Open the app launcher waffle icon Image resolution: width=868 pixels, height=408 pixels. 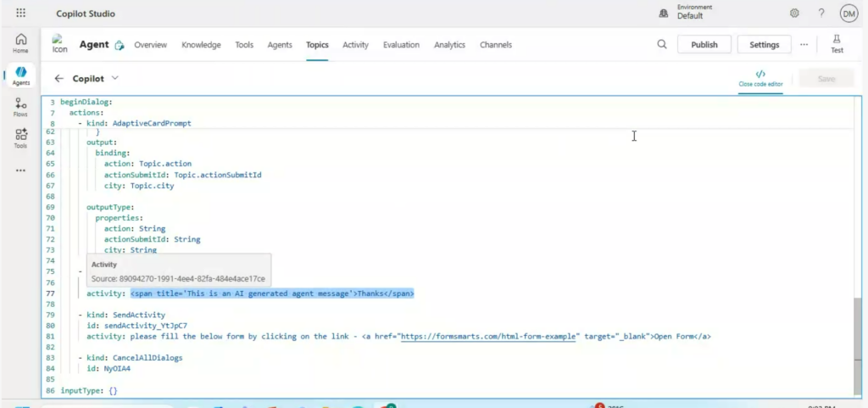(x=20, y=13)
